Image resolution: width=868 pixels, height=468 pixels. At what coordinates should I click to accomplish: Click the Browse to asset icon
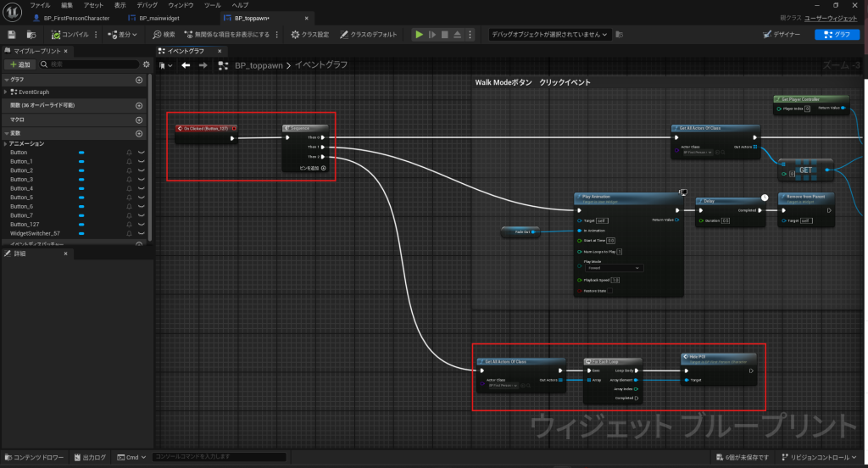(31, 35)
